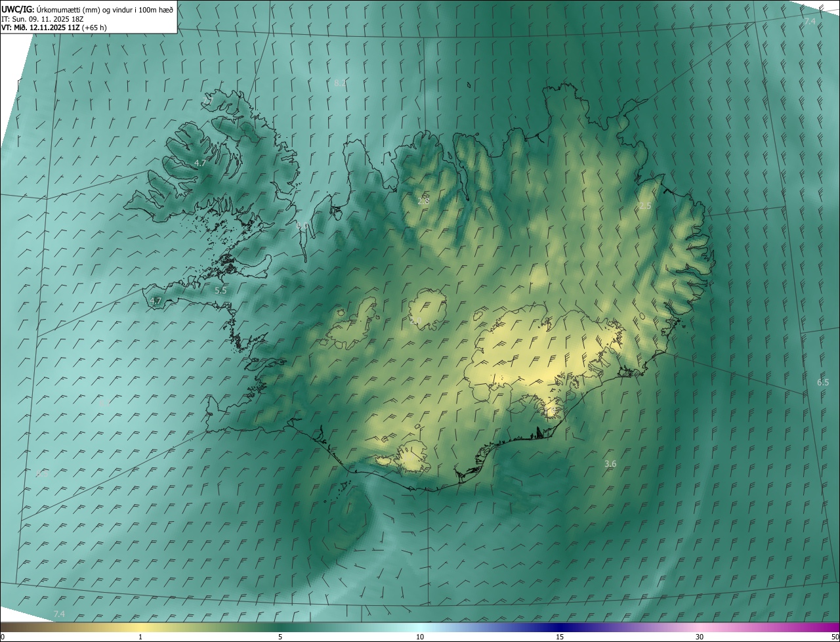Screen dimensions: 840x642
Task: Click the title text "Úrkomumætti (mm) og vindur i 100m hæð"
Action: [x=104, y=9]
